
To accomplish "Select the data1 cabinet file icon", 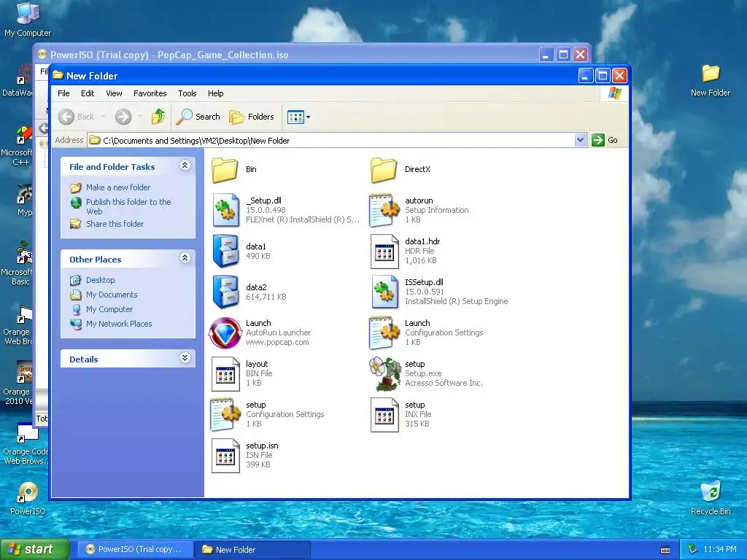I will [x=225, y=251].
